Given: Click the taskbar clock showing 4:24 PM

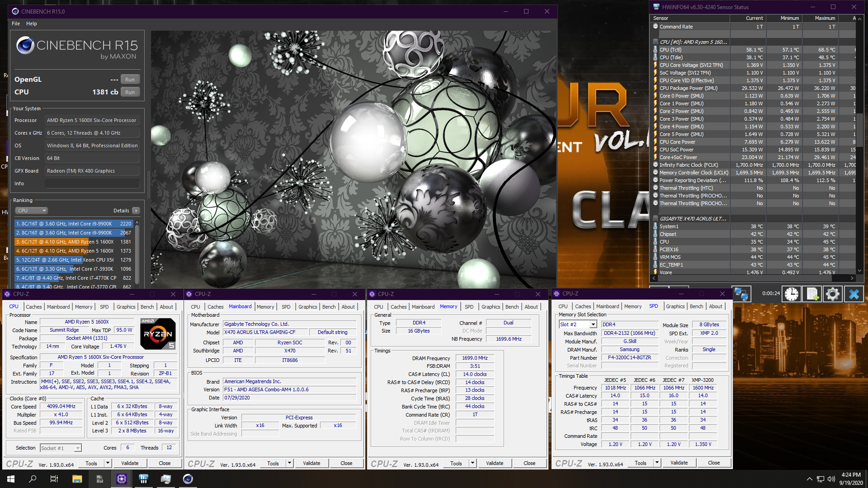Looking at the screenshot, I should coord(851,479).
